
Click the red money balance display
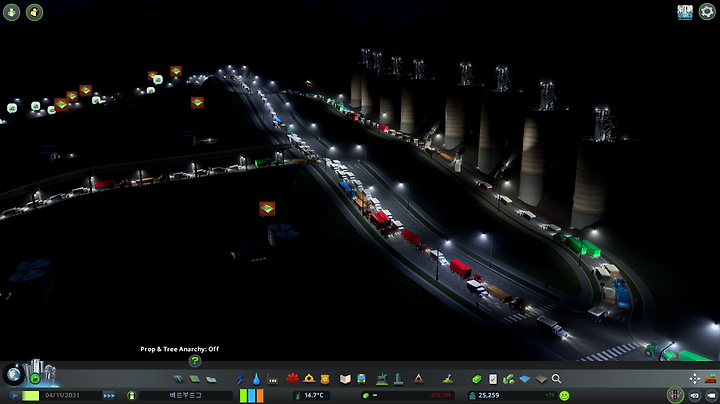click(439, 395)
